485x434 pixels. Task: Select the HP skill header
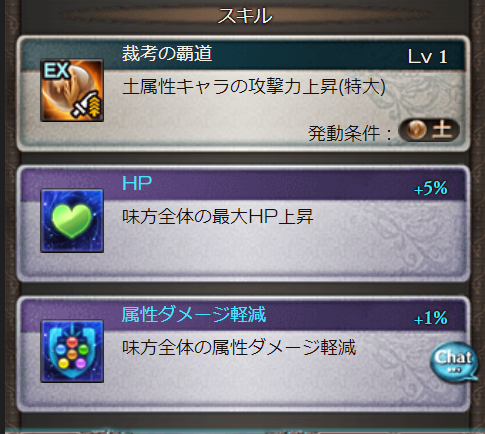137,183
